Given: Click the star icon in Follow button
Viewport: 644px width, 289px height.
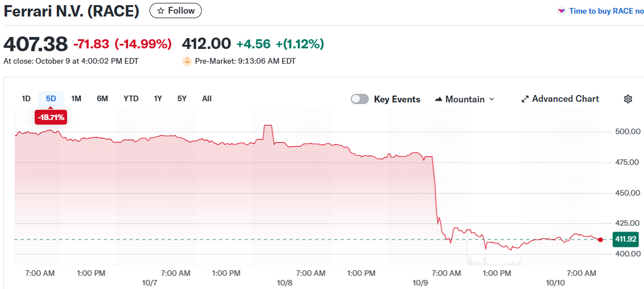Looking at the screenshot, I should pyautogui.click(x=161, y=11).
